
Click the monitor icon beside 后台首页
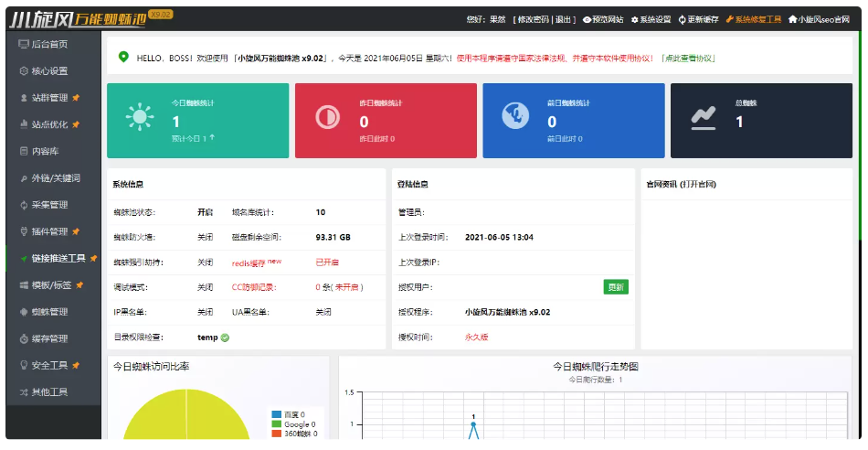[24, 44]
